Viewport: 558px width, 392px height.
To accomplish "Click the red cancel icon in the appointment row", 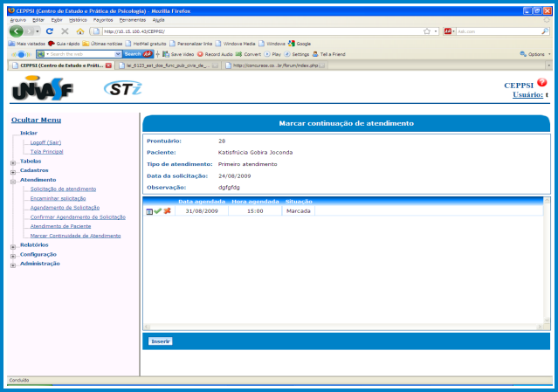I will (168, 211).
